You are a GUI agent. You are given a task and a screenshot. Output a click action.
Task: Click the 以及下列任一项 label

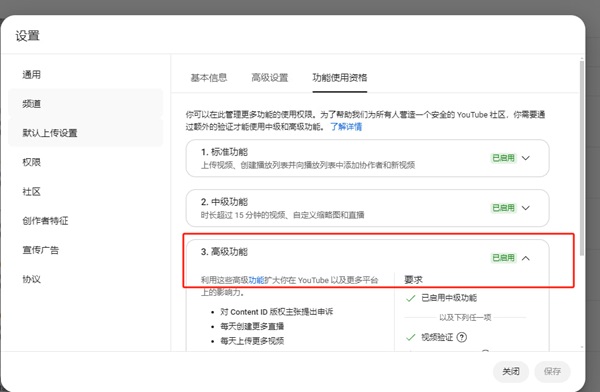pyautogui.click(x=465, y=317)
